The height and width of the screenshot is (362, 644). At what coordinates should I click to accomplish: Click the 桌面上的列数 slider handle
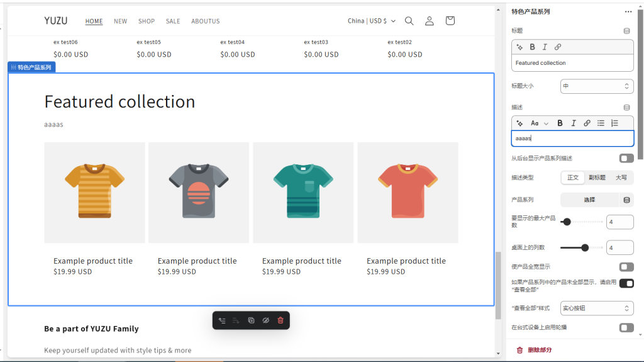[585, 247]
